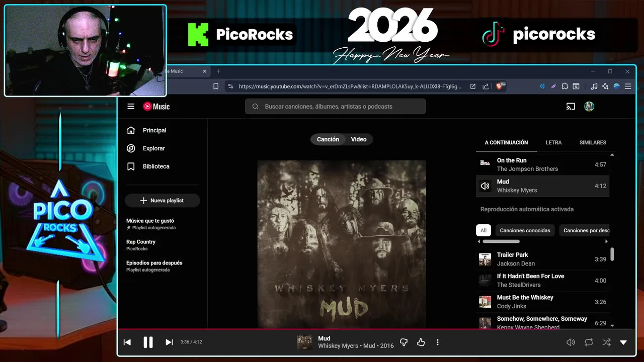Click The SteelDrivers artist name
Screen dimensions: 644x362
[518, 285]
